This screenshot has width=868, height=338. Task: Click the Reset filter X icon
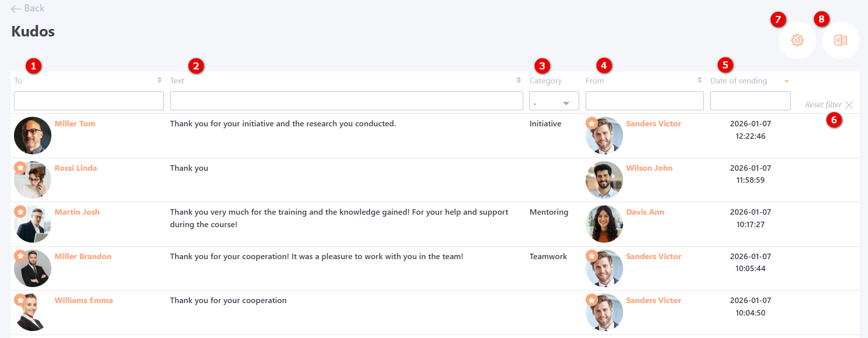[849, 105]
